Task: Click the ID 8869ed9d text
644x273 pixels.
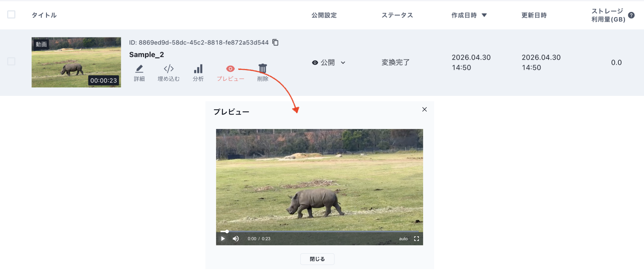Action: (x=199, y=43)
